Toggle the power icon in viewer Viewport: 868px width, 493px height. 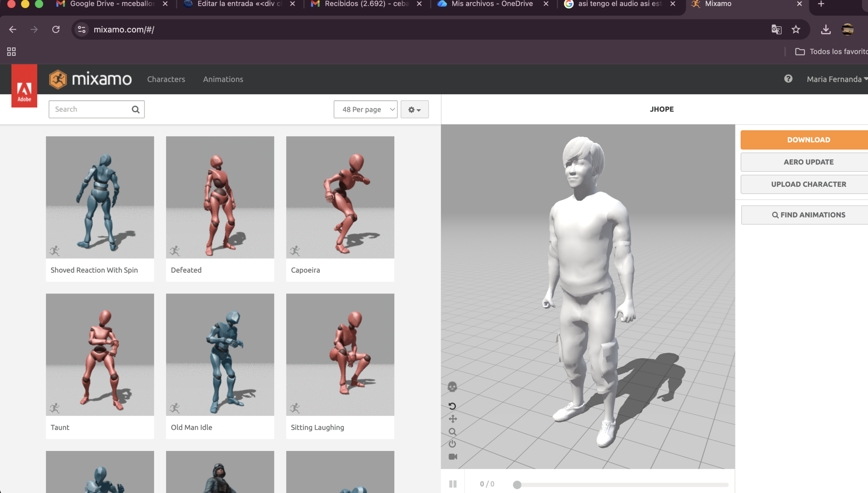tap(452, 444)
